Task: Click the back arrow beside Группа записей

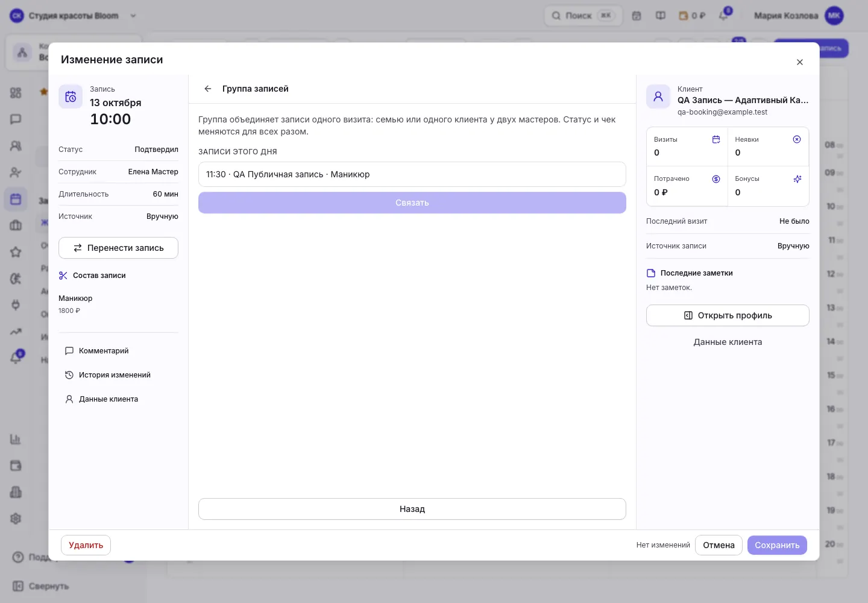Action: [208, 89]
